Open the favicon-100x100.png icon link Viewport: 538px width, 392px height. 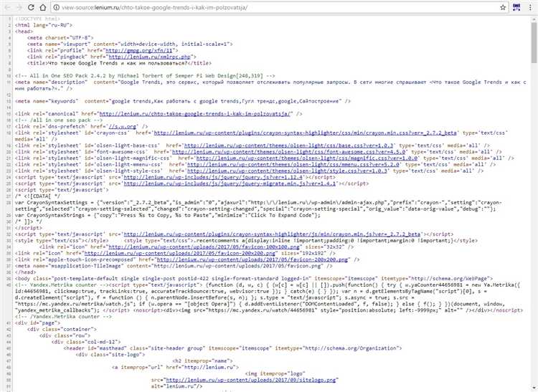pos(204,247)
